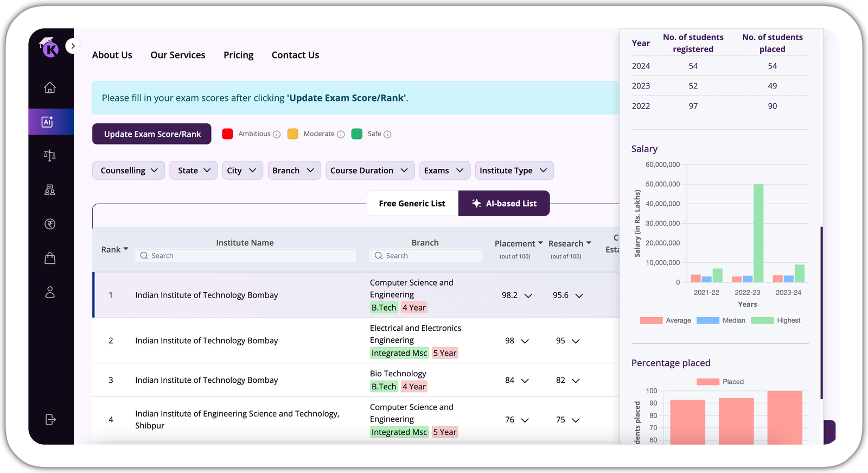Open the people group sidebar icon
868x473 pixels.
pos(50,190)
